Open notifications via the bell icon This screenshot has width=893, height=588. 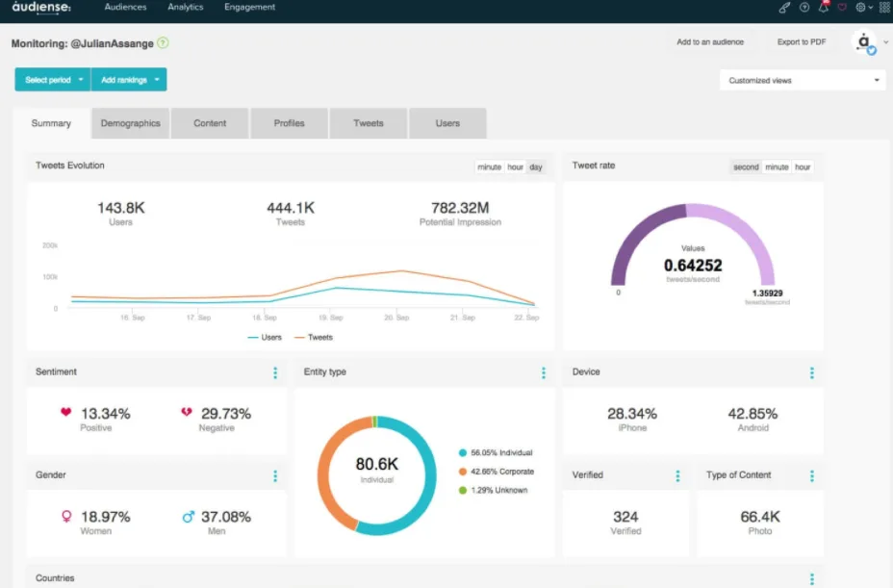point(825,7)
